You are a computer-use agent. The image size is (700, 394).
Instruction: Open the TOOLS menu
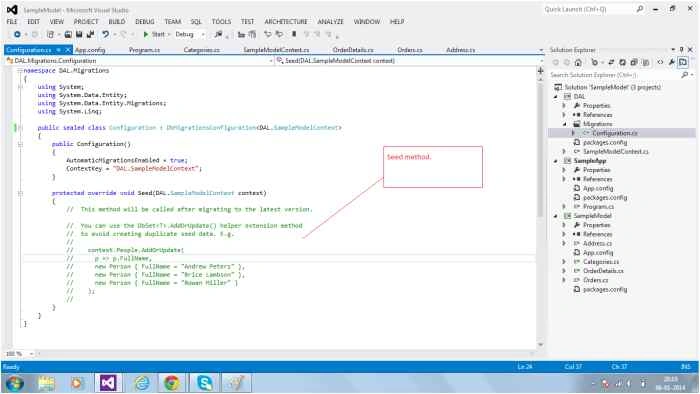[x=221, y=21]
